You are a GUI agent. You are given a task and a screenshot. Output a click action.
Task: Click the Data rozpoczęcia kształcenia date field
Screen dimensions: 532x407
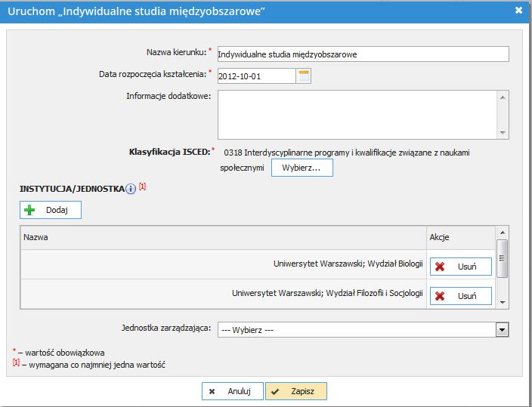click(256, 76)
